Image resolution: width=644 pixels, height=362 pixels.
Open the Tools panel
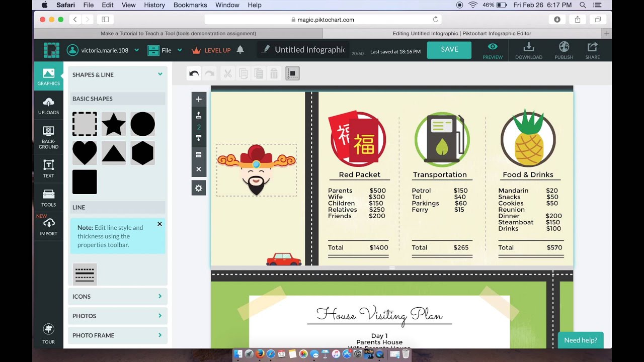pos(48,198)
